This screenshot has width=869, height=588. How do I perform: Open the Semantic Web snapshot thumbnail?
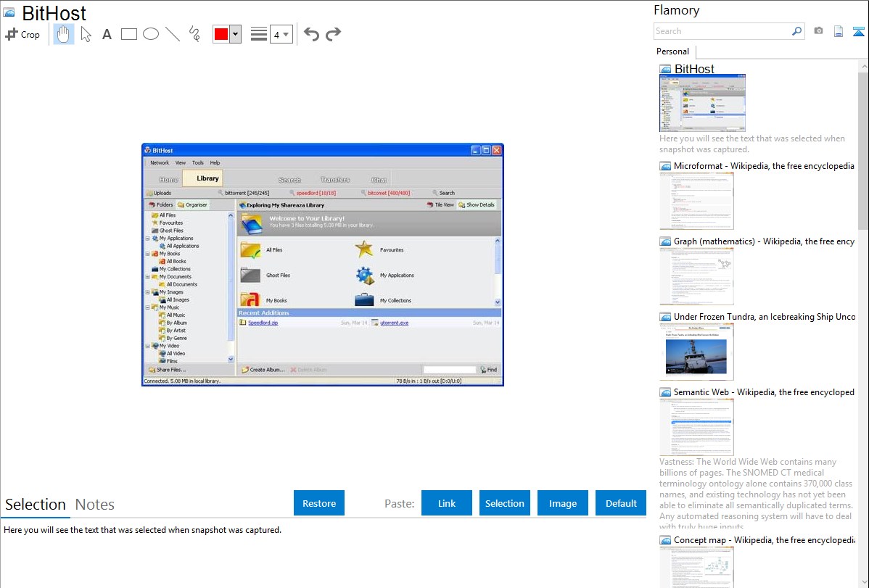(696, 427)
